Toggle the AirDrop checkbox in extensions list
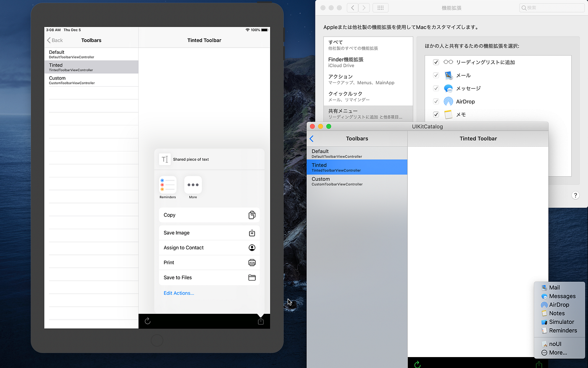 (436, 101)
